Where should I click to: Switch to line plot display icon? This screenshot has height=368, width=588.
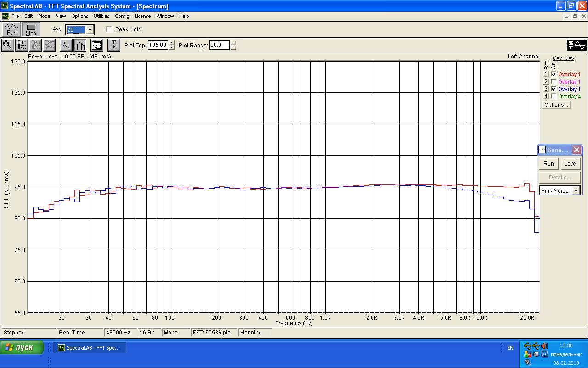[66, 45]
